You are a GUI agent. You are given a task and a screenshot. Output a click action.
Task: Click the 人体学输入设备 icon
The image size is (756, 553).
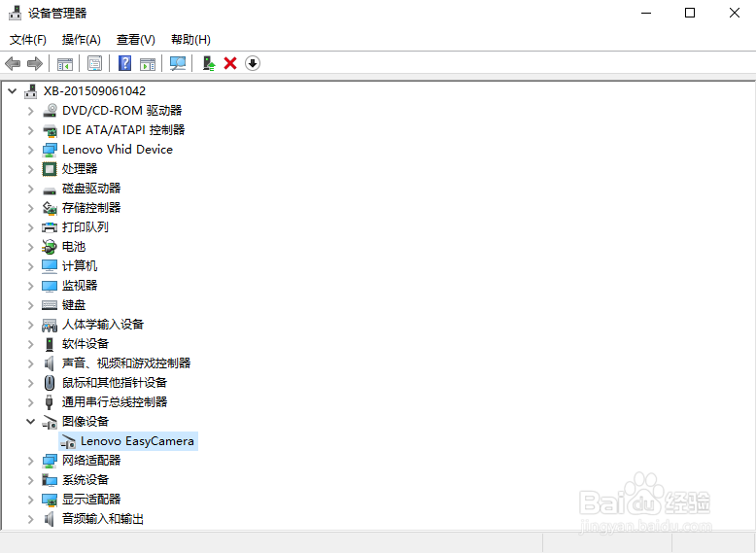[50, 325]
